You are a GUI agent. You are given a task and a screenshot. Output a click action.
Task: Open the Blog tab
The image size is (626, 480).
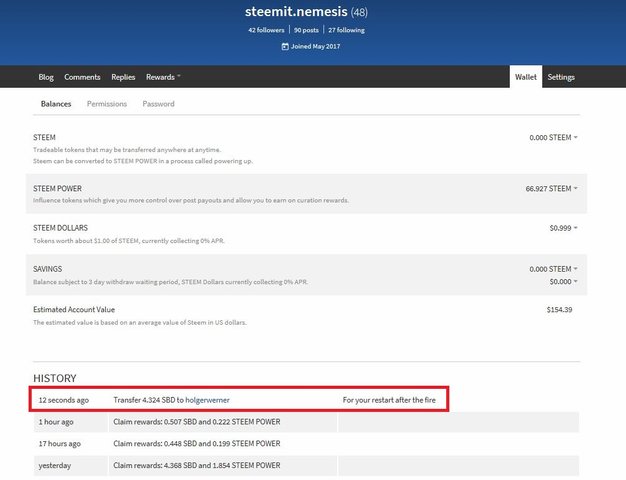tap(46, 77)
